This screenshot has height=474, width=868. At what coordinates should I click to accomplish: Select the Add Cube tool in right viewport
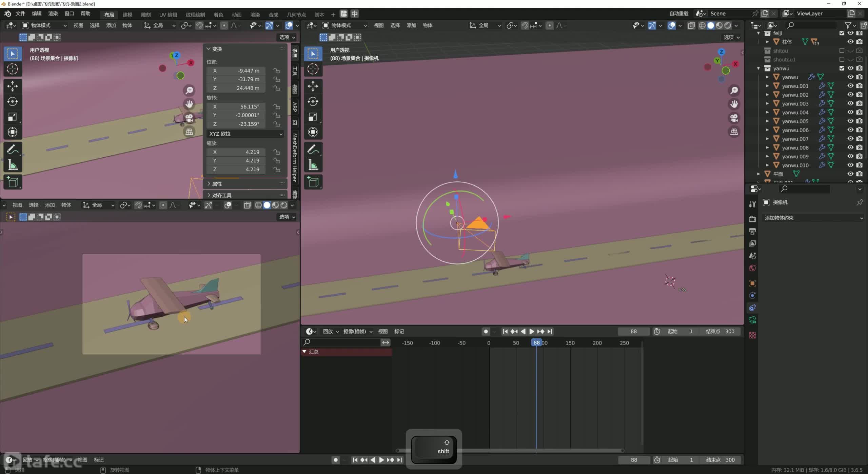pos(313,182)
